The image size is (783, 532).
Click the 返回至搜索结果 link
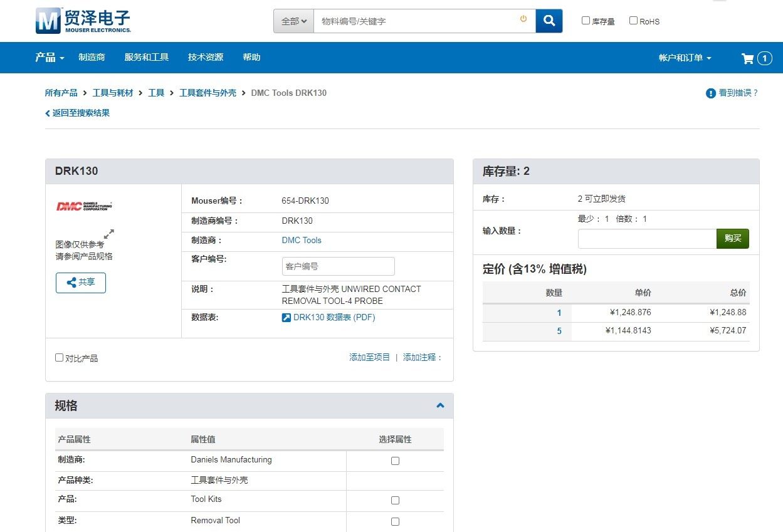pos(81,113)
